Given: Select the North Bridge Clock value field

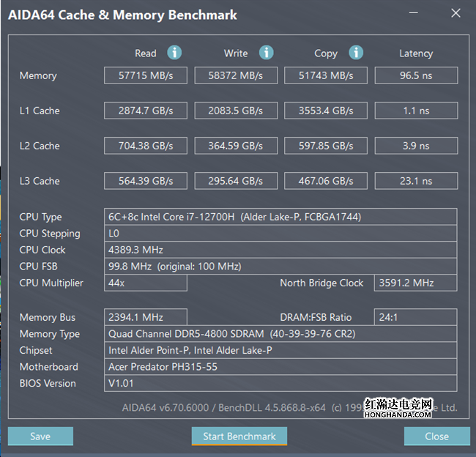Looking at the screenshot, I should 416,283.
